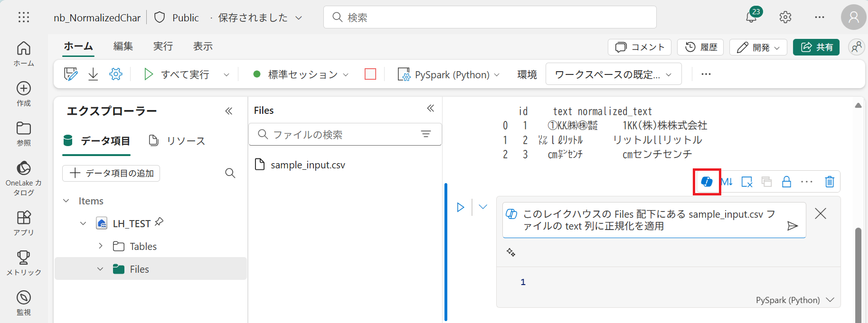Click the 共有 share button

point(816,47)
